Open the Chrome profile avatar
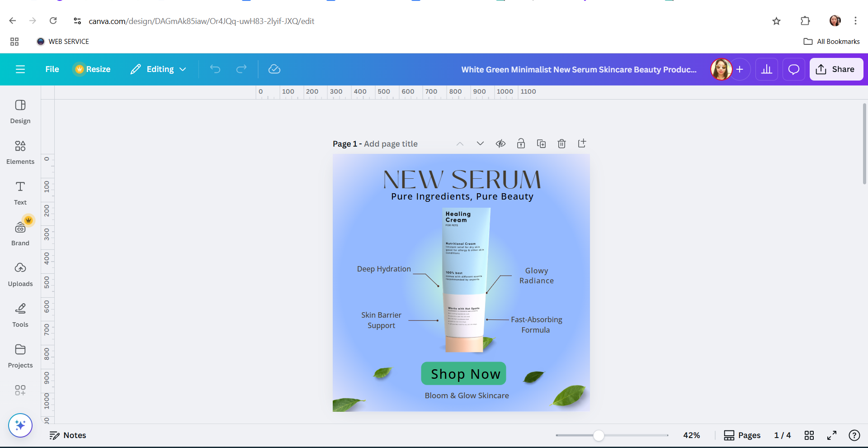The height and width of the screenshot is (448, 868). coord(835,21)
